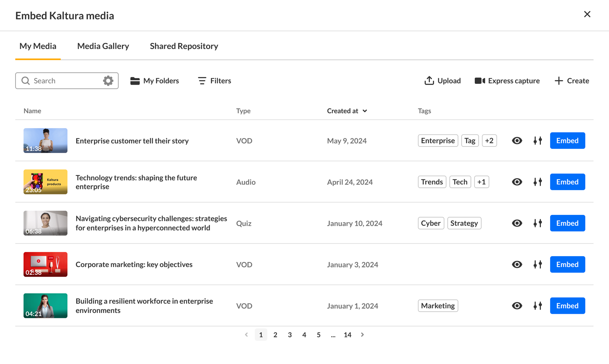Open embed settings for Corporate marketing video
Image resolution: width=609 pixels, height=364 pixels.
pyautogui.click(x=537, y=265)
